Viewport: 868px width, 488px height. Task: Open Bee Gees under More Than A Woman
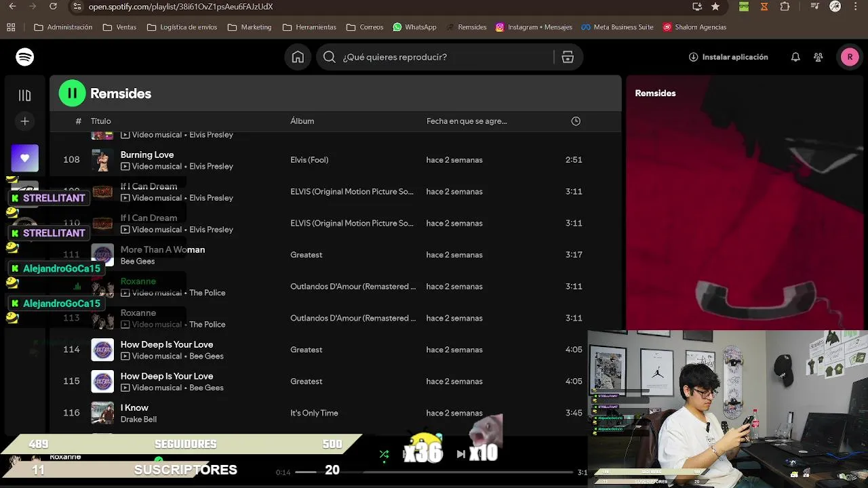(138, 261)
